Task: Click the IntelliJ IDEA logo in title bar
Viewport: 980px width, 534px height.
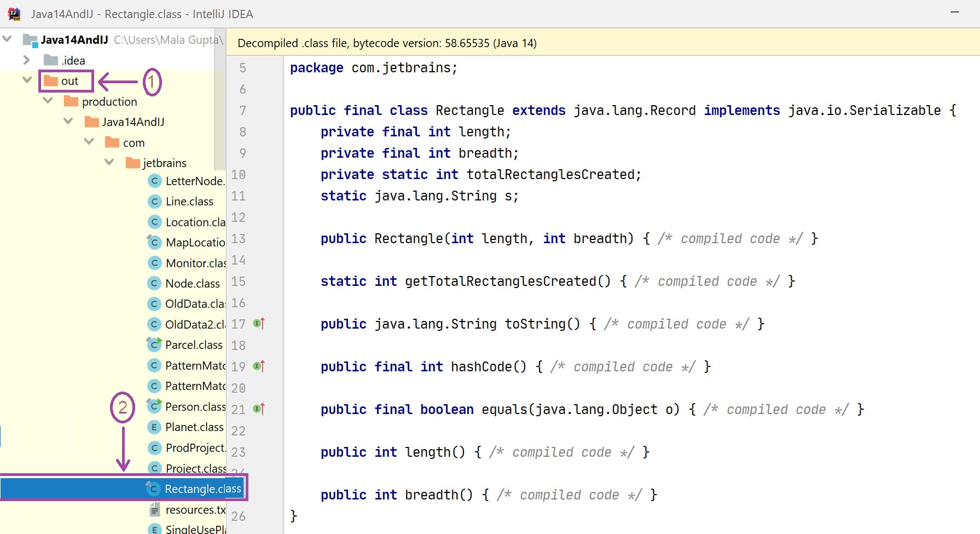Action: [x=14, y=14]
